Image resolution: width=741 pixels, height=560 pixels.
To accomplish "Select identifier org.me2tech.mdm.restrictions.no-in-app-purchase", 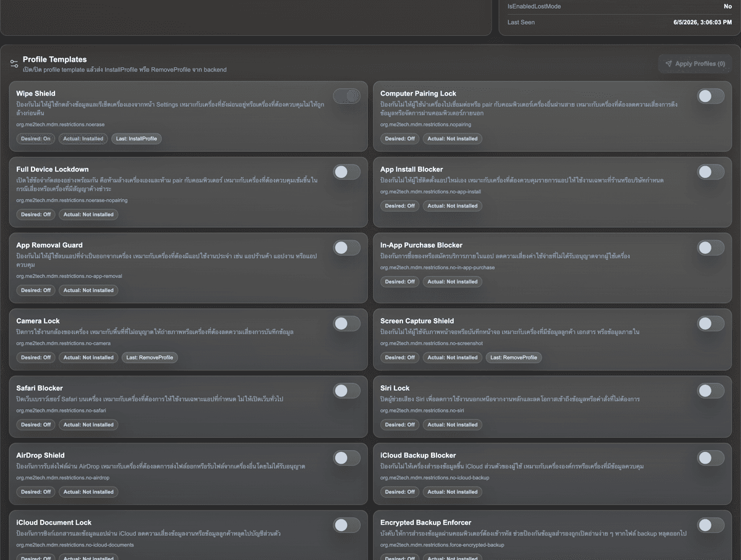I will 437,268.
